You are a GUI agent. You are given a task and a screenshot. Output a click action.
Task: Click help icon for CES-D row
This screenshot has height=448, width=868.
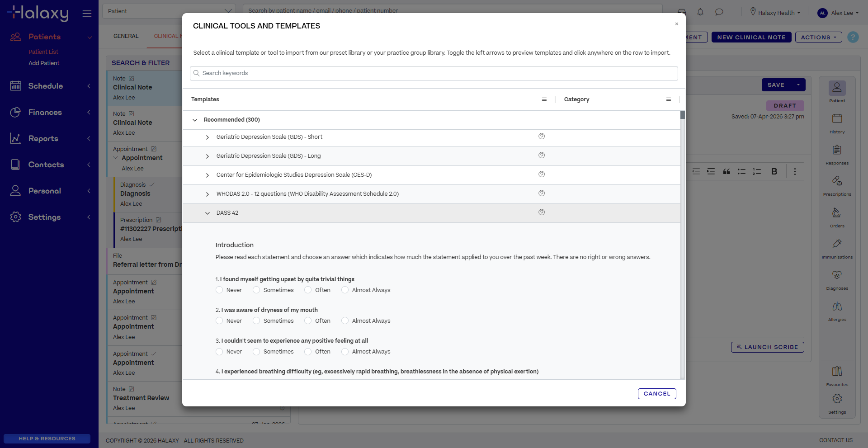click(x=542, y=174)
